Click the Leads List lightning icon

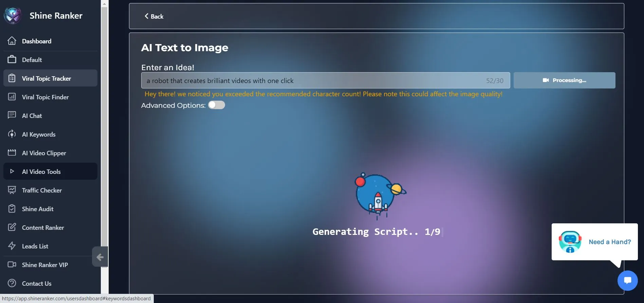tap(12, 246)
